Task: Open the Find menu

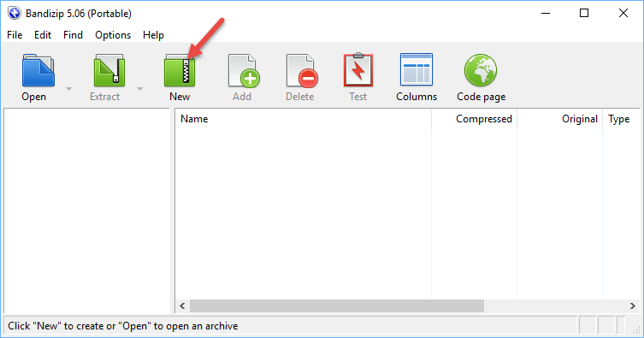Action: coord(73,35)
